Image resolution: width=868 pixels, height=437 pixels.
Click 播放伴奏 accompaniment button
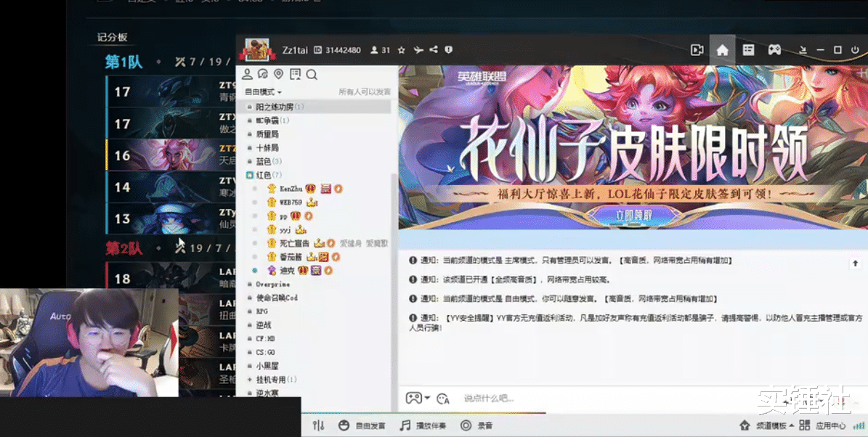click(423, 426)
